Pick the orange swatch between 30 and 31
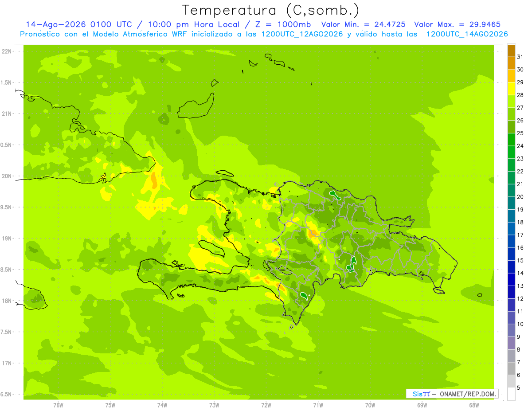532x411 pixels. [511, 63]
